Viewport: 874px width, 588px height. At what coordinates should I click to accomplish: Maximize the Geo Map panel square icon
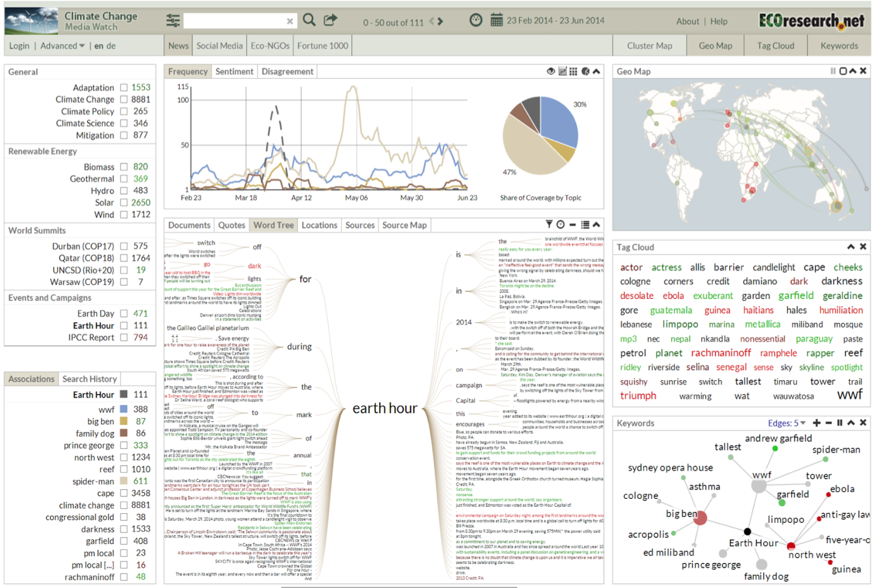click(843, 71)
